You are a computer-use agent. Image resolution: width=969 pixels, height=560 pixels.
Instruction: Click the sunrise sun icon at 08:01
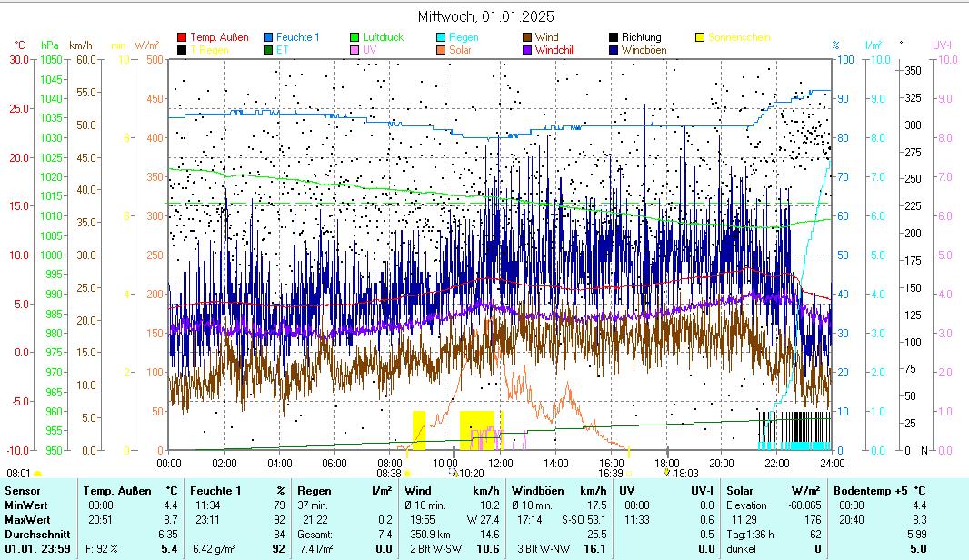point(38,474)
